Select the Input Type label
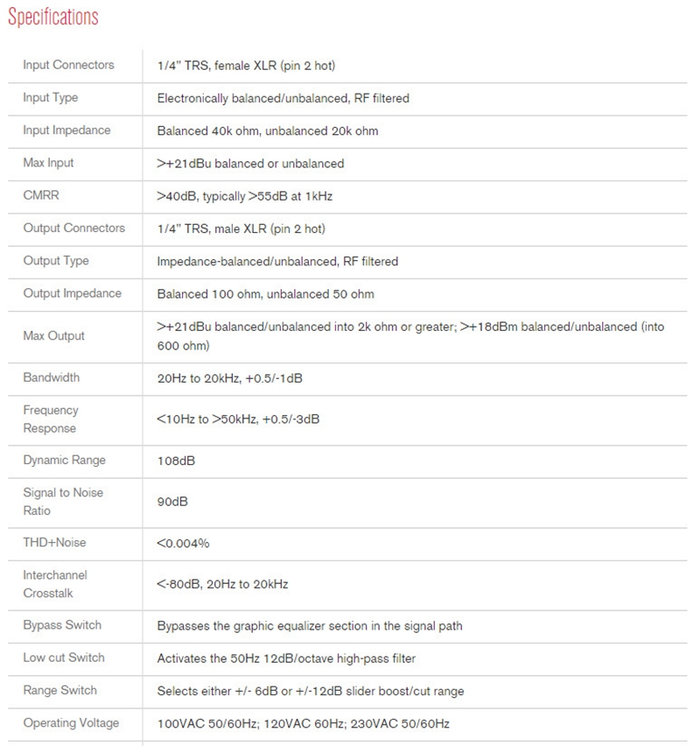The width and height of the screenshot is (700, 746). (50, 97)
